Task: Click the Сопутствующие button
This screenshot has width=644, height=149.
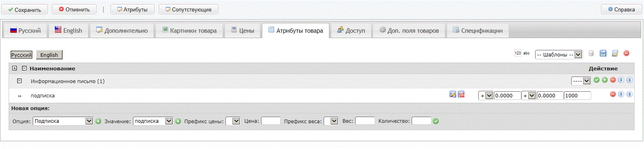Action: pyautogui.click(x=189, y=9)
